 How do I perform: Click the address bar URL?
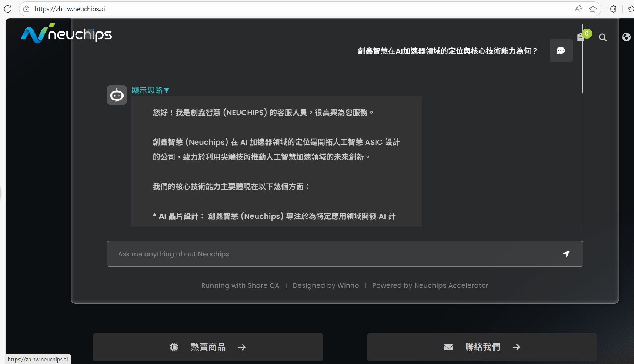(x=70, y=9)
